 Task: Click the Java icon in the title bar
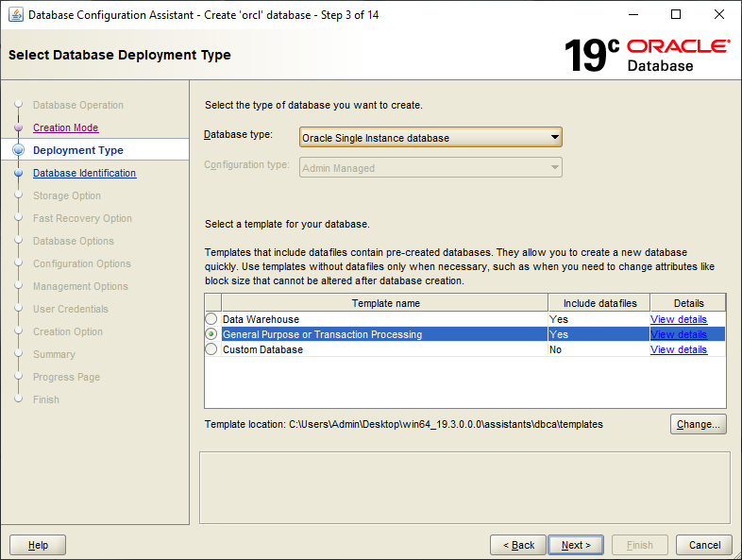coord(14,14)
